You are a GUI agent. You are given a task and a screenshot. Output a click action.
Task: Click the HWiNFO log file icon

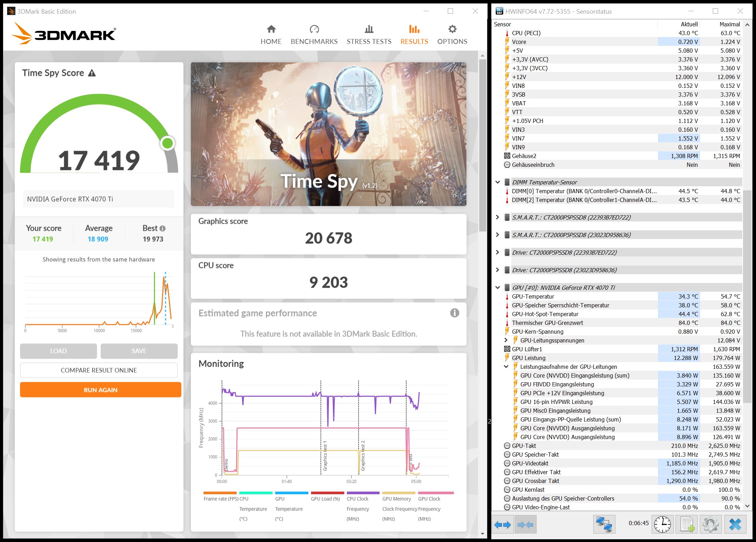coord(687,525)
